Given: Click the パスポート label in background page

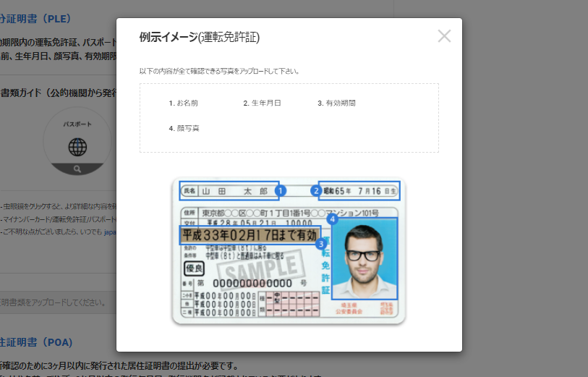Looking at the screenshot, I should pos(77,124).
